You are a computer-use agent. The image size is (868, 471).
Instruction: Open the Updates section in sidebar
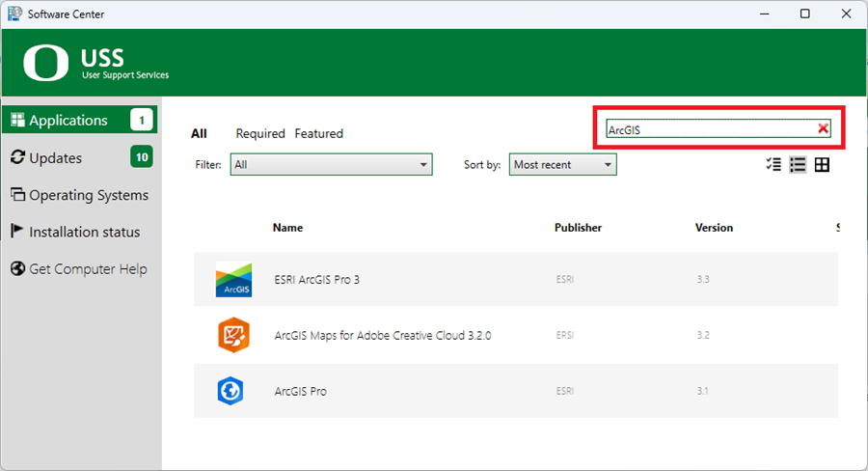(x=80, y=157)
